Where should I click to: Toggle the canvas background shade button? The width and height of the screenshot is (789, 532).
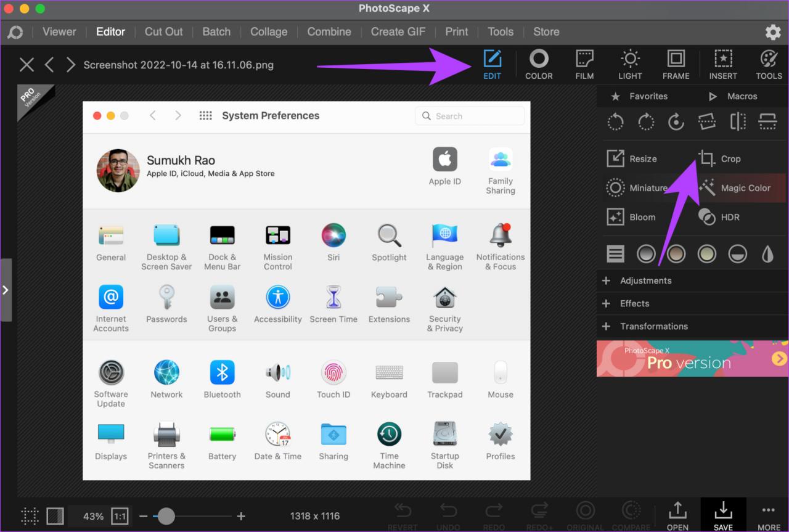tap(55, 516)
